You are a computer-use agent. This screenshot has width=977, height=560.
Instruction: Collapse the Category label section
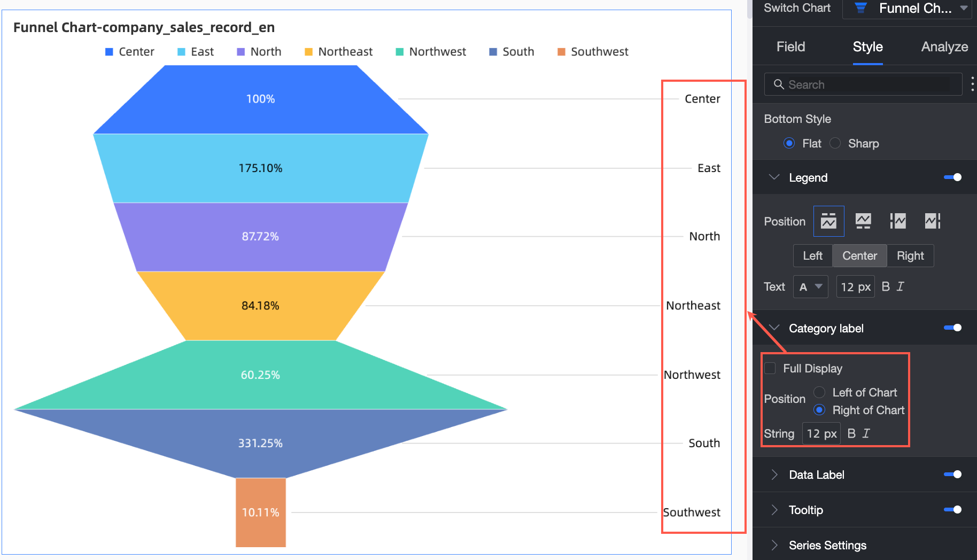pos(774,328)
